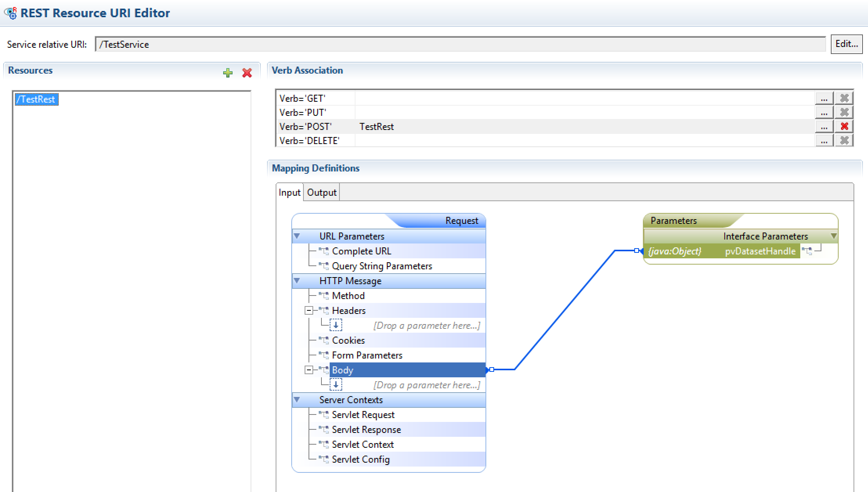Collapse the Headers tree node
This screenshot has width=868, height=492.
309,310
